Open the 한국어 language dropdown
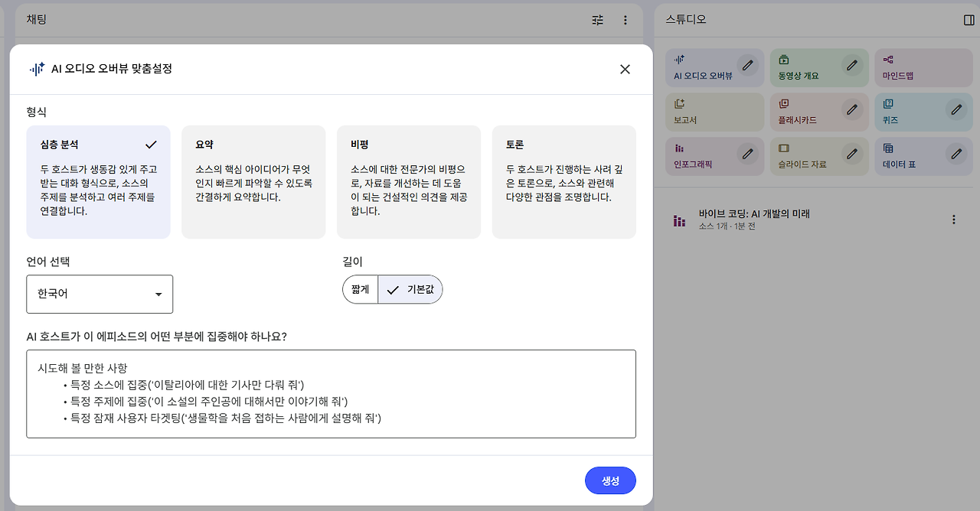 [x=100, y=294]
